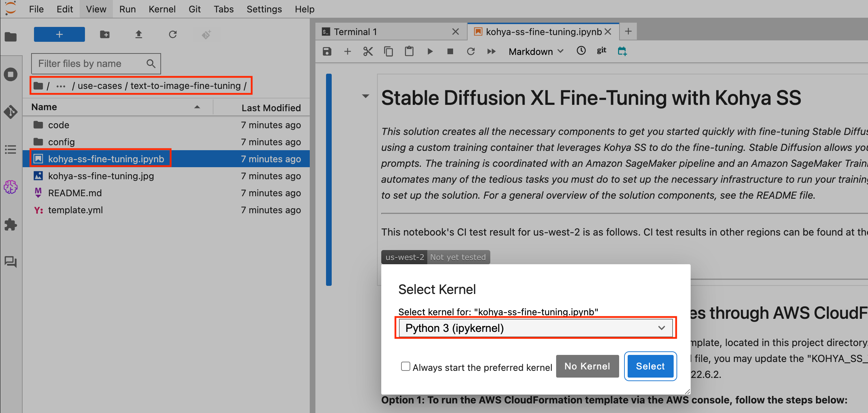
Task: Cut selected cell with the scissors icon
Action: 368,51
